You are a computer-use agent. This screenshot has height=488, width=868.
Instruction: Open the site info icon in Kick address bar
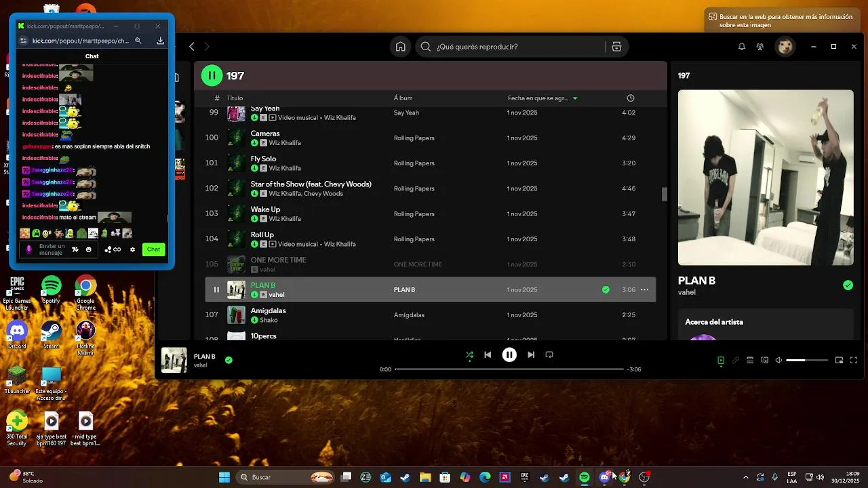point(23,41)
